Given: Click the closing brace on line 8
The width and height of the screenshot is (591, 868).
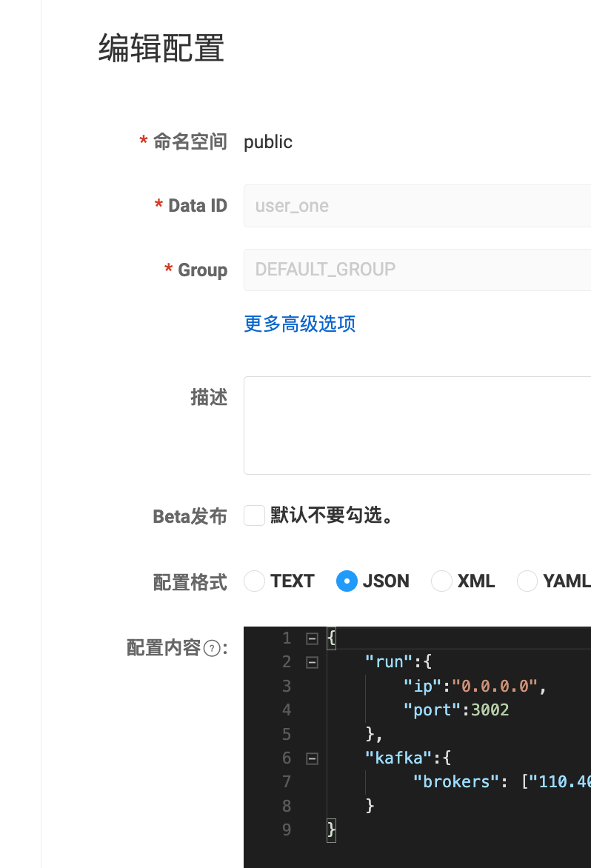Looking at the screenshot, I should coord(370,806).
